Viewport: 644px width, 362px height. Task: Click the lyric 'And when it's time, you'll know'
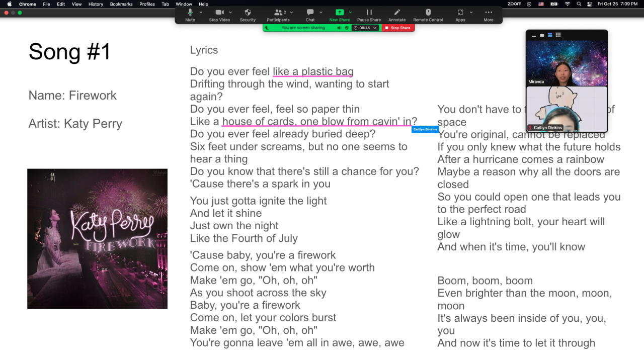[x=511, y=247]
